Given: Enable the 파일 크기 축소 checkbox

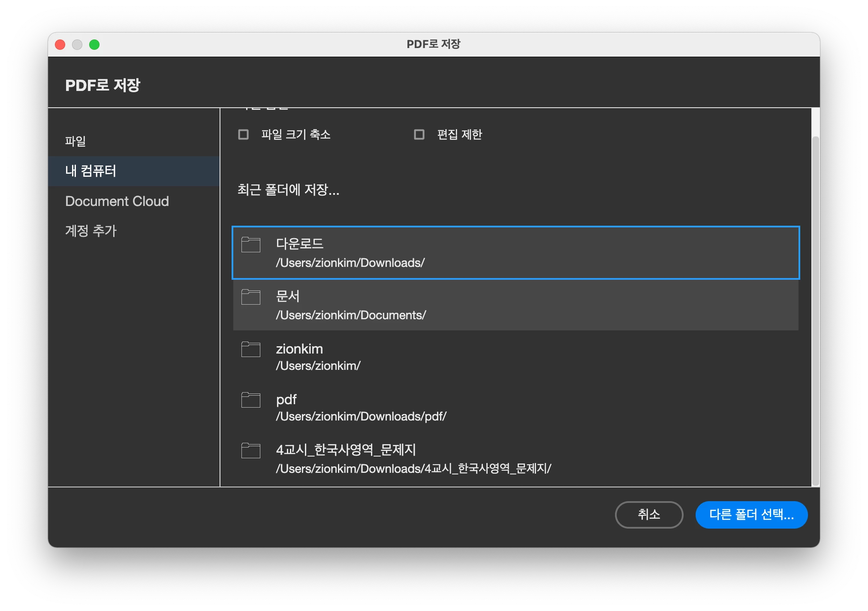Looking at the screenshot, I should [244, 135].
